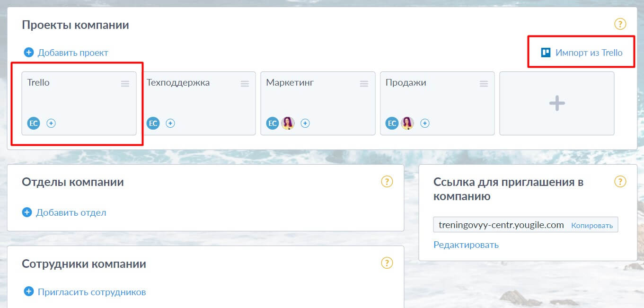
Task: Open Trello project card menu
Action: 125,84
